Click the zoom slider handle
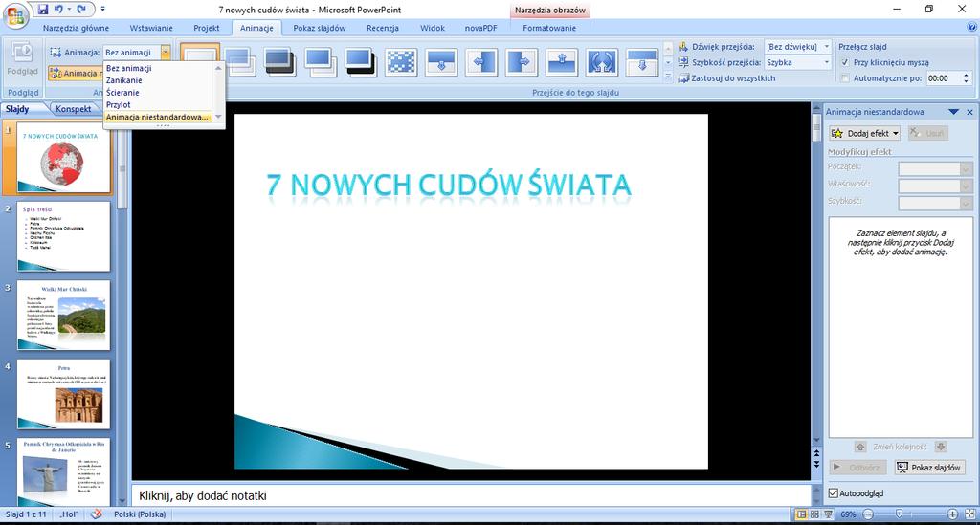This screenshot has width=980, height=525. point(899,514)
